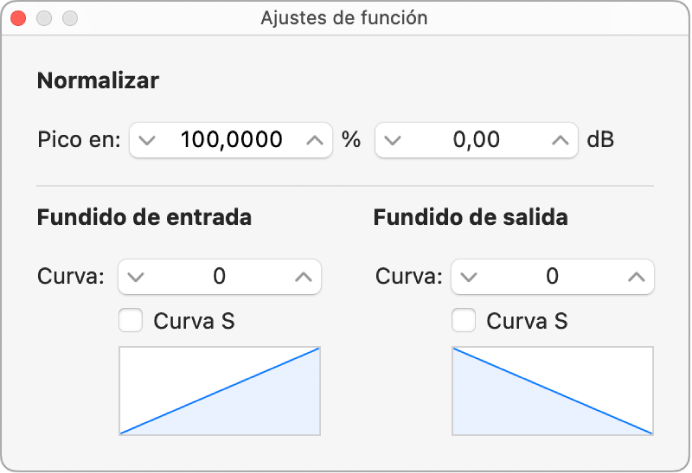Screen dimensions: 692x473
Task: Click the Normalizar section heading
Action: pyautogui.click(x=98, y=82)
